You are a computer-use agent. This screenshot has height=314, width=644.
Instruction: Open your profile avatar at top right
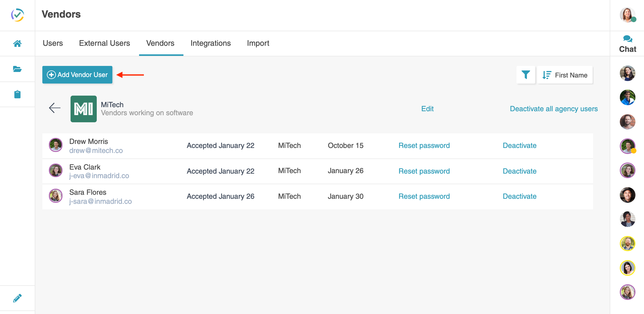pyautogui.click(x=627, y=15)
